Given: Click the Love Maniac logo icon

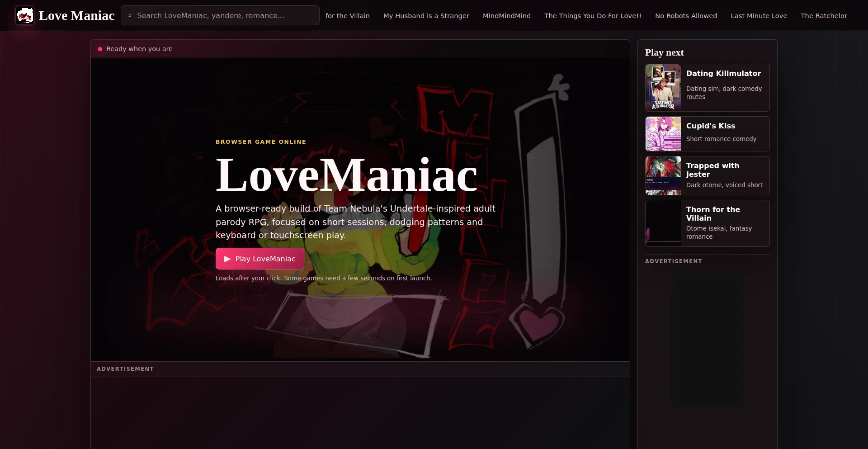Looking at the screenshot, I should pyautogui.click(x=24, y=15).
